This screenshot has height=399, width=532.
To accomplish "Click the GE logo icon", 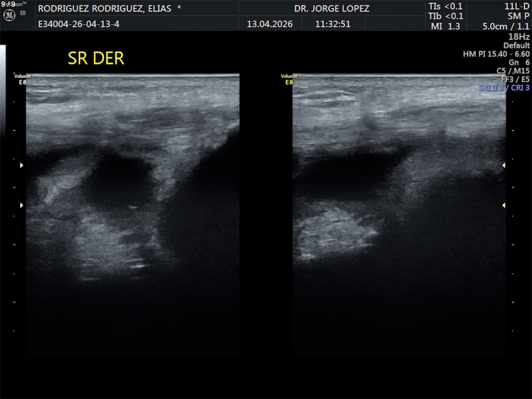I will tap(9, 15).
